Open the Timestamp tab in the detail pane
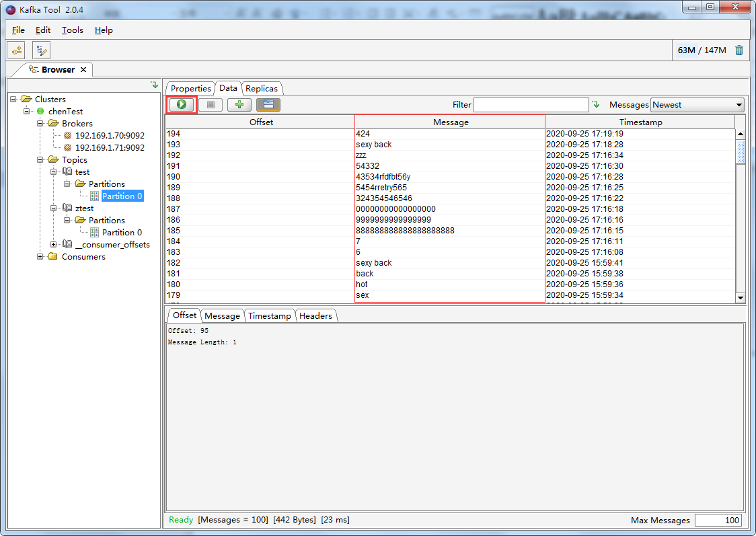Image resolution: width=756 pixels, height=536 pixels. (x=270, y=315)
